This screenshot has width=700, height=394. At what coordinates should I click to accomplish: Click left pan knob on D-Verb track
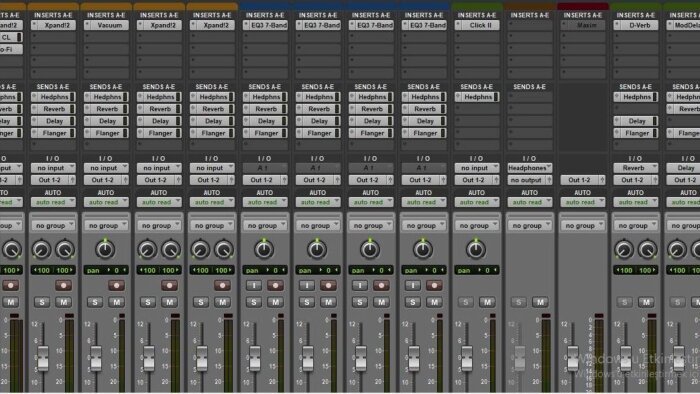[x=624, y=249]
